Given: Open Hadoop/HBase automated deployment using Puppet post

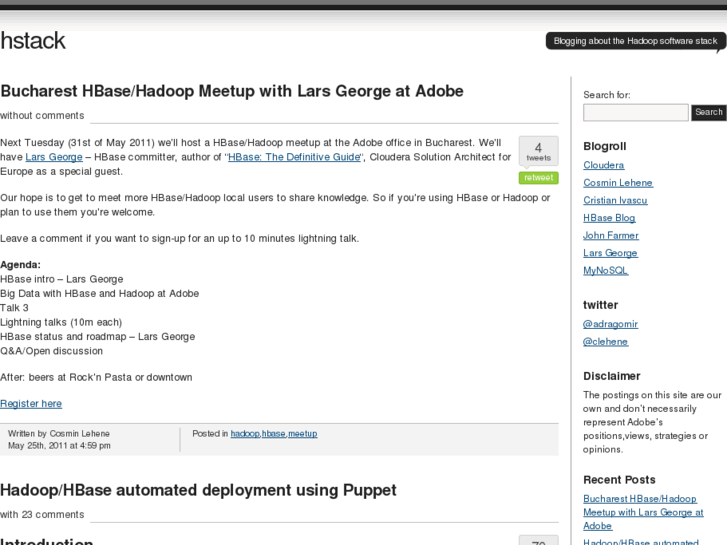Looking at the screenshot, I should 198,490.
